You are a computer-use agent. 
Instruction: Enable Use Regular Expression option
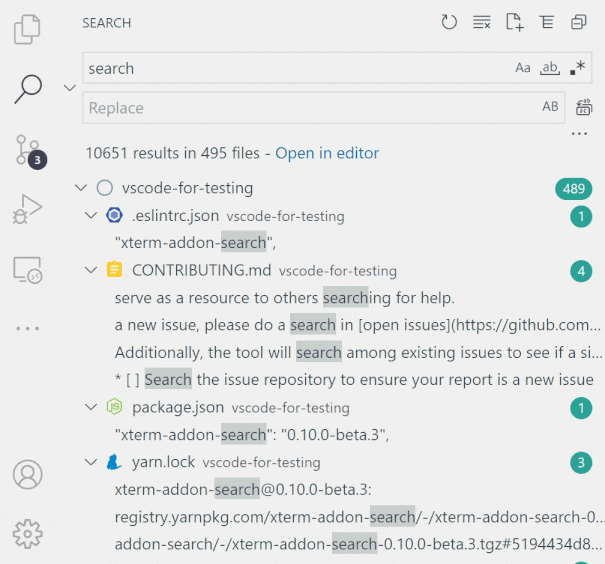pos(577,68)
